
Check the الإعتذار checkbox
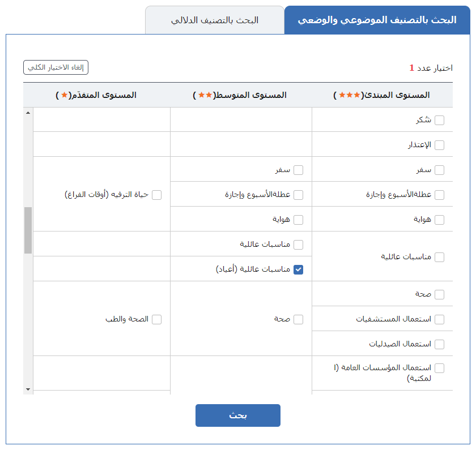click(x=439, y=145)
